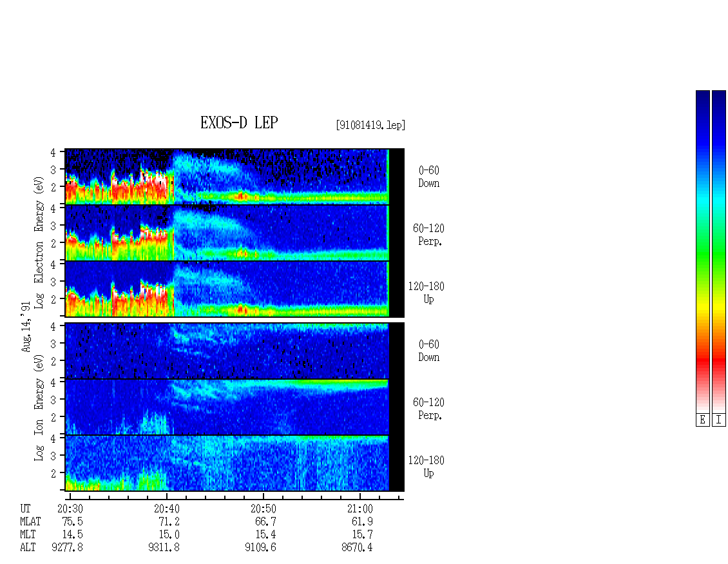Click the ALT value 9311.8
The image size is (728, 564).
pyautogui.click(x=164, y=548)
